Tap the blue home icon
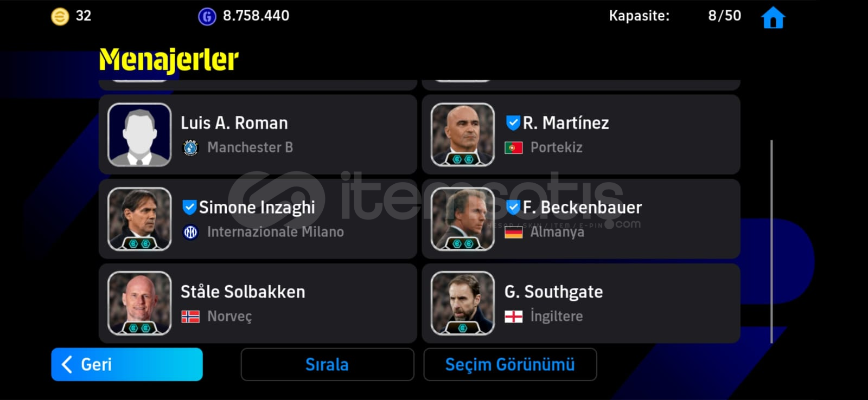The height and width of the screenshot is (400, 868). (x=773, y=17)
